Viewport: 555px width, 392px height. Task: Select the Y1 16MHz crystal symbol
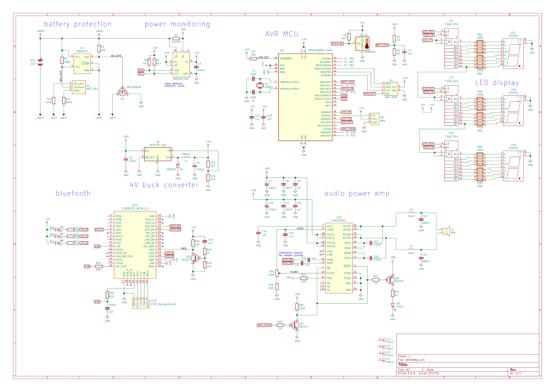pyautogui.click(x=260, y=85)
